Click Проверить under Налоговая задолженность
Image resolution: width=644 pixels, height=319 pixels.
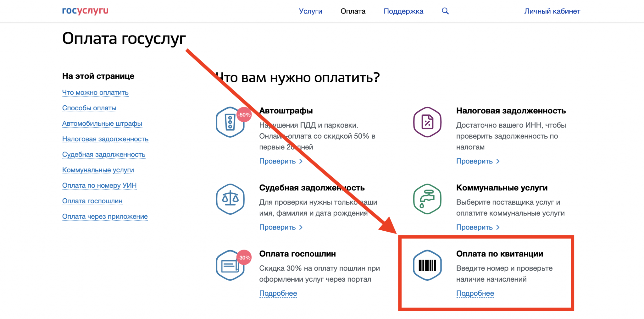[x=478, y=161]
